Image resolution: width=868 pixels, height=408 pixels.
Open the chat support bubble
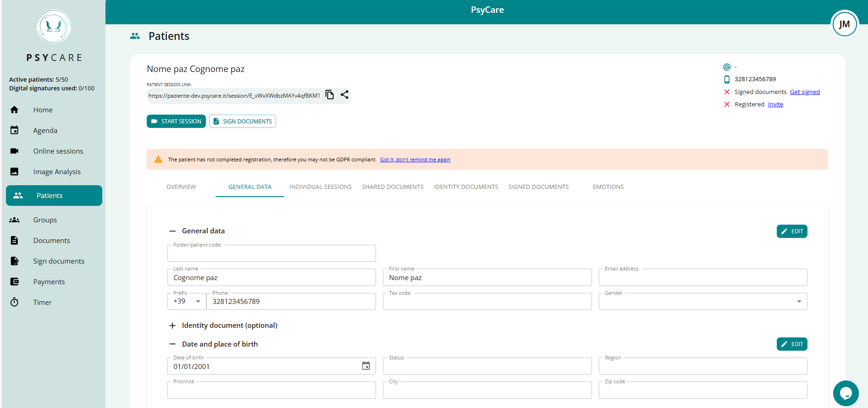click(846, 393)
